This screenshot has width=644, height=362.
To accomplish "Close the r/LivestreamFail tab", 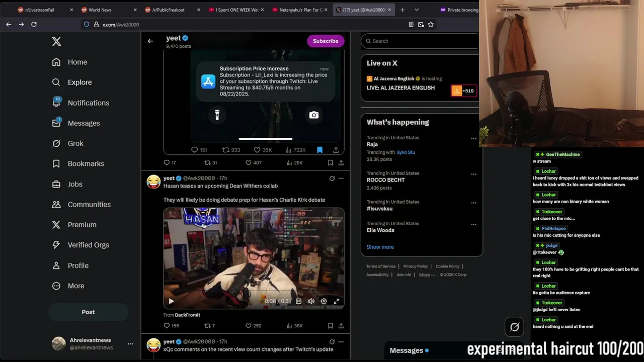I will tap(71, 10).
